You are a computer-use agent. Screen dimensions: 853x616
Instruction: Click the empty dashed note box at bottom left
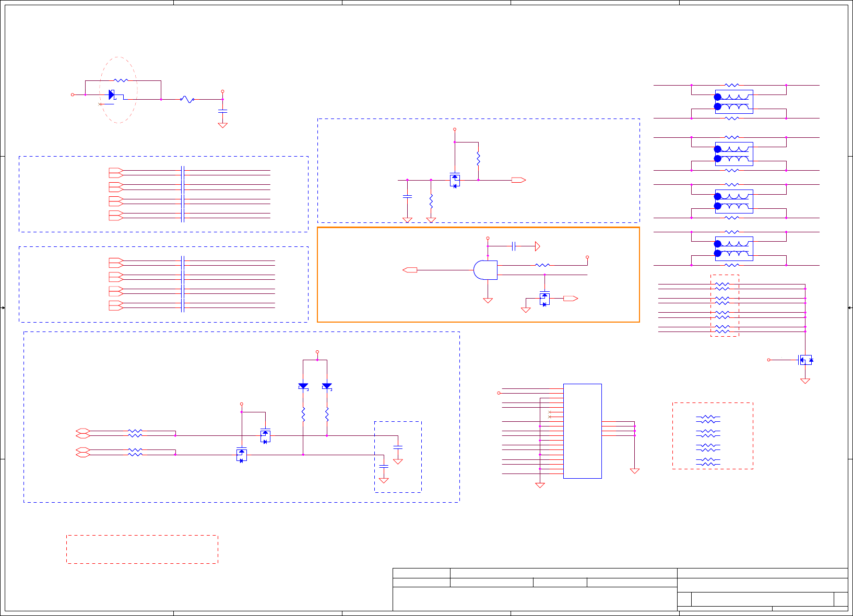point(142,549)
